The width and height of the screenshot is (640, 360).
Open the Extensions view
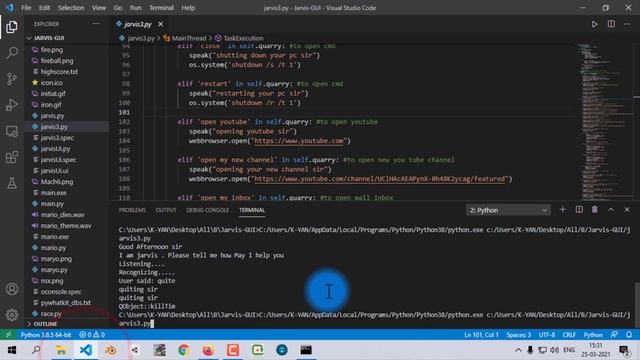point(12,157)
